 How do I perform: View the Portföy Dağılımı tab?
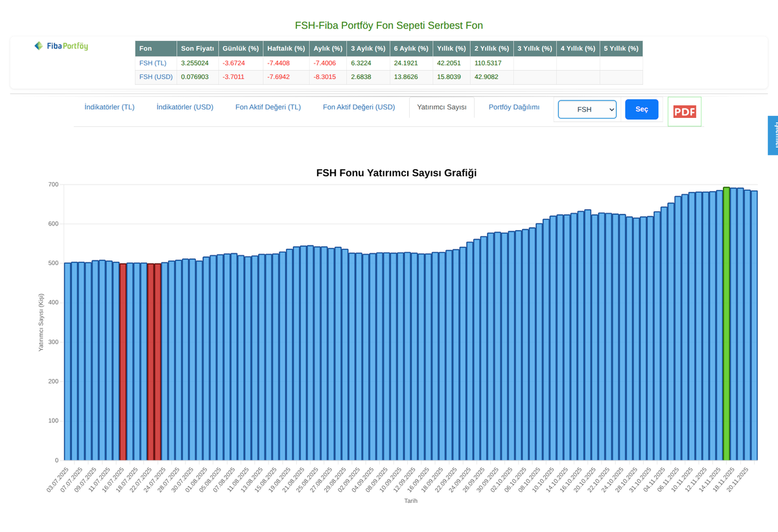(514, 107)
